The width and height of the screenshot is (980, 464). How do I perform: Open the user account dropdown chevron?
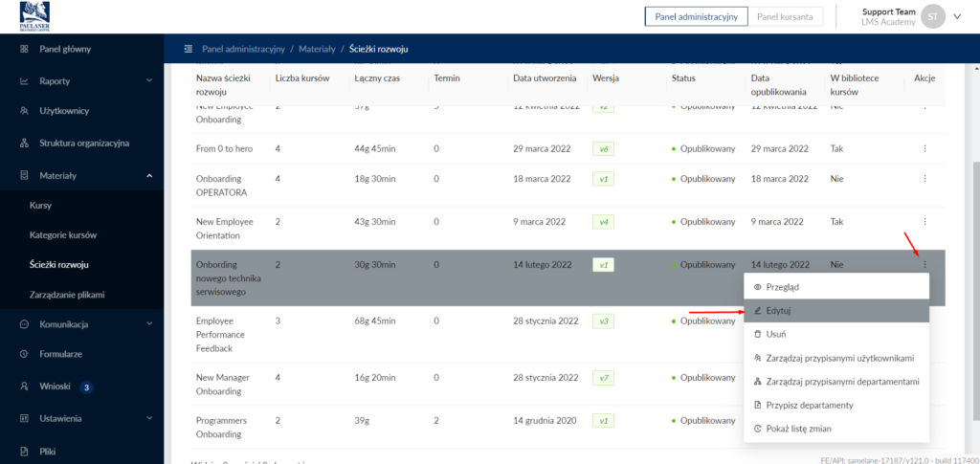click(x=957, y=16)
